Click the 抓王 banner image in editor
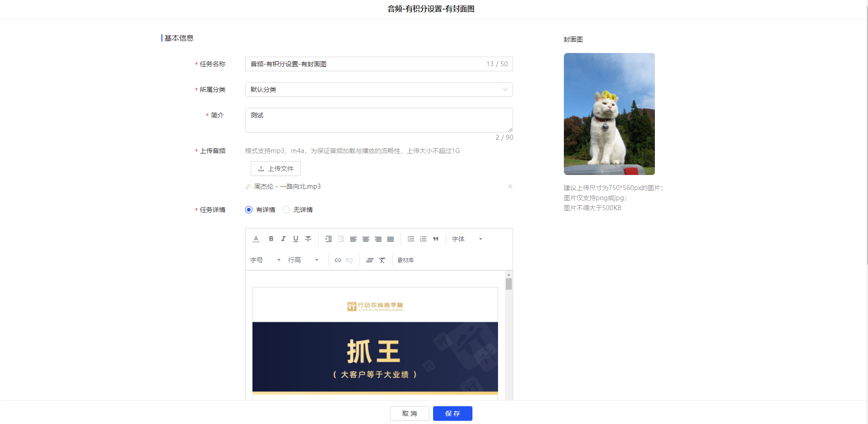The width and height of the screenshot is (868, 424). (x=375, y=358)
